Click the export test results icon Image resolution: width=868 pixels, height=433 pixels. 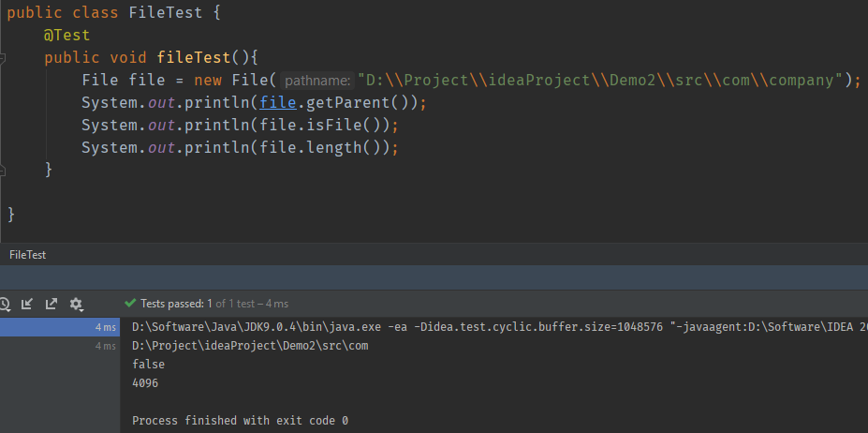[x=51, y=304]
